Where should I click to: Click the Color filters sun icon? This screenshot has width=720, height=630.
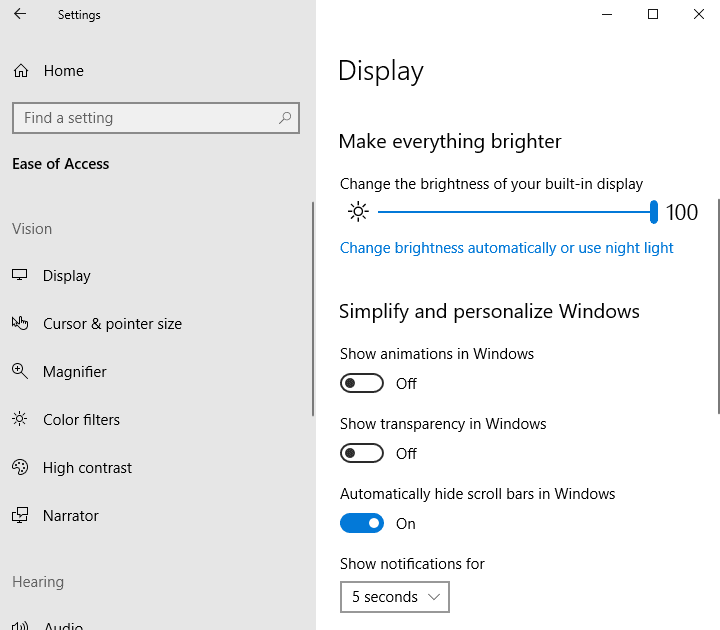click(20, 419)
